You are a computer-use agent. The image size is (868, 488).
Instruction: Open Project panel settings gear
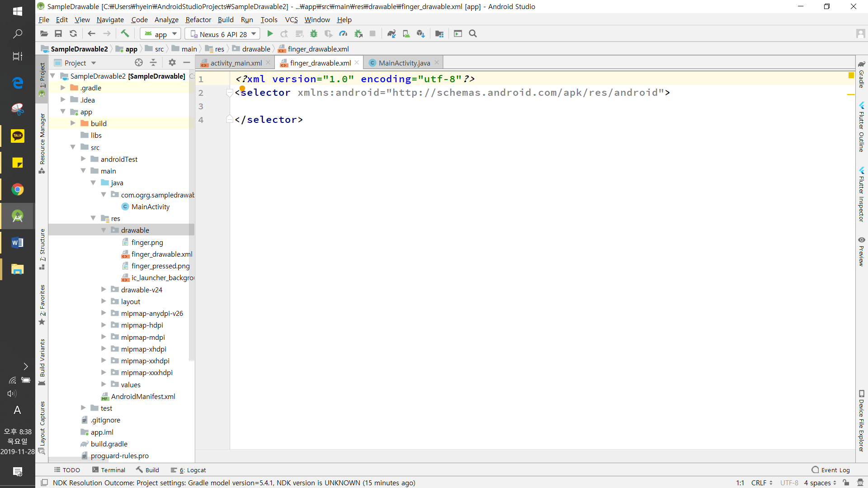[x=172, y=63]
